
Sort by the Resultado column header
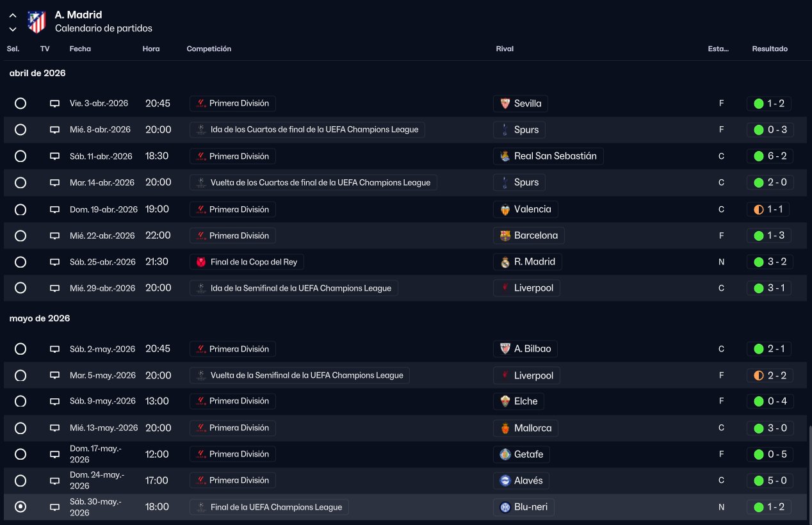pos(769,49)
